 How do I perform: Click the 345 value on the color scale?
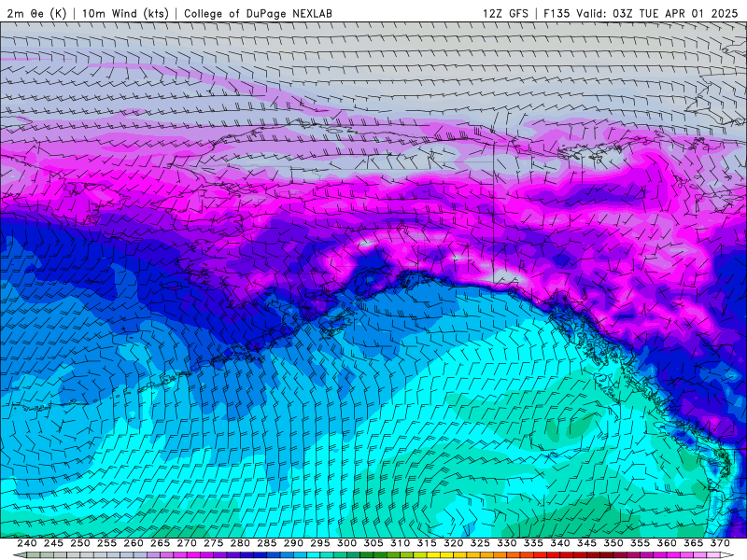point(587,543)
